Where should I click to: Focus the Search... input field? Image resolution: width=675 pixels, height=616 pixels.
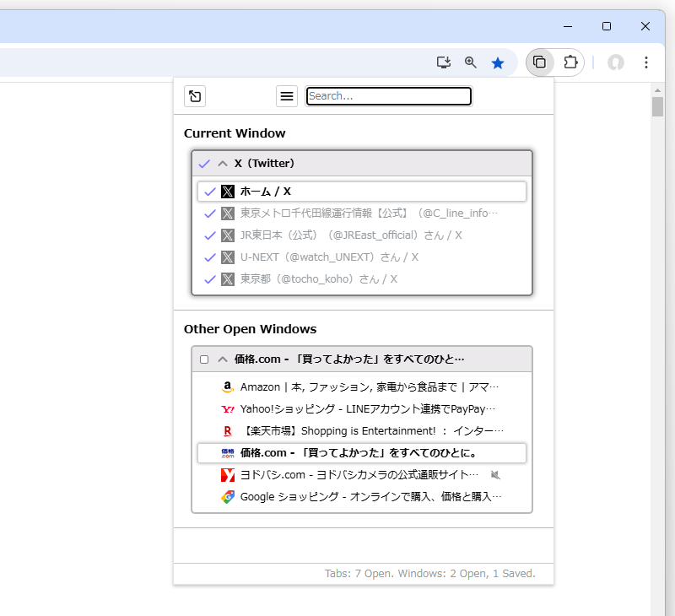[x=389, y=96]
